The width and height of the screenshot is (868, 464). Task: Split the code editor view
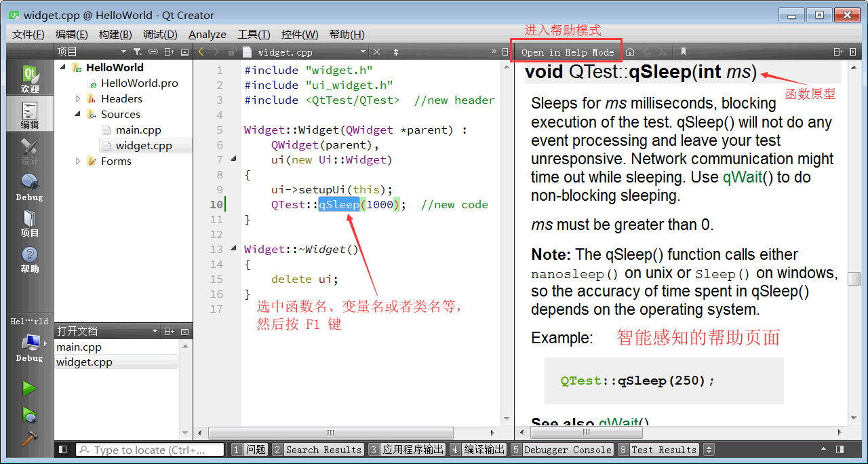tap(505, 52)
